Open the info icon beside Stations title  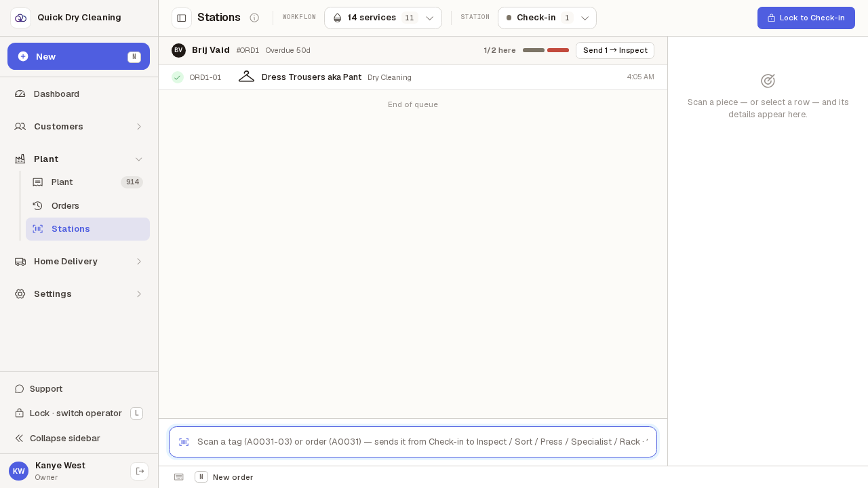254,18
